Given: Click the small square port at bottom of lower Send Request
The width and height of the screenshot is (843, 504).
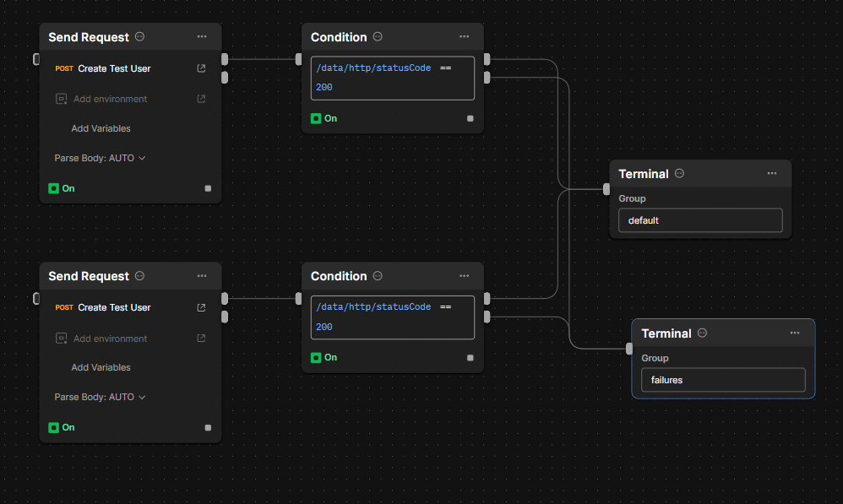Looking at the screenshot, I should pos(208,427).
